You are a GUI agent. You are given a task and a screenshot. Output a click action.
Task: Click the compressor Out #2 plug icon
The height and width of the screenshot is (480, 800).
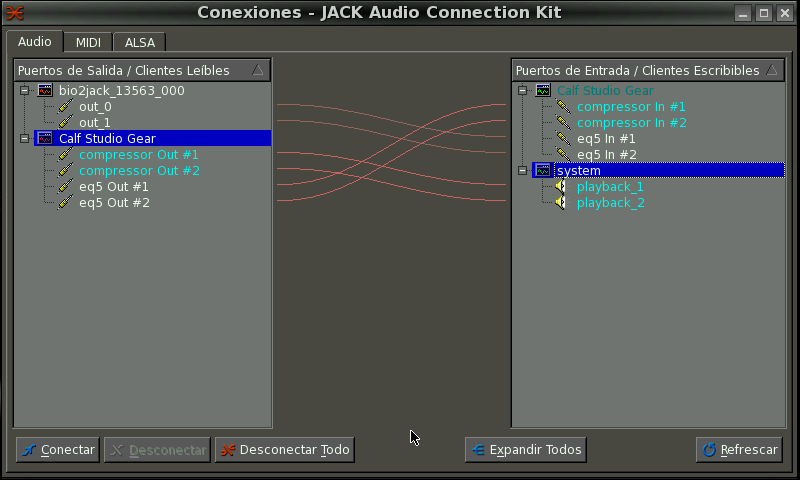click(x=65, y=170)
